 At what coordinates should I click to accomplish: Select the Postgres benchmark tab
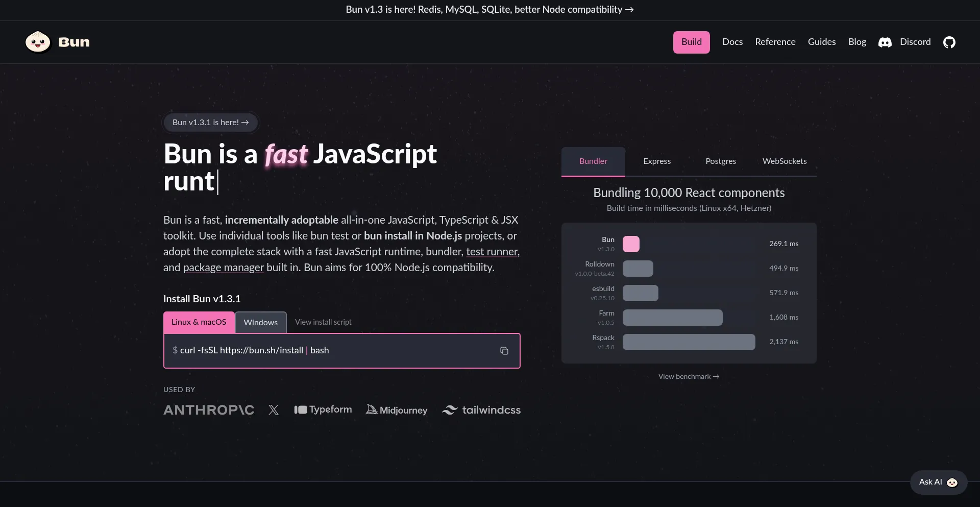click(x=721, y=161)
